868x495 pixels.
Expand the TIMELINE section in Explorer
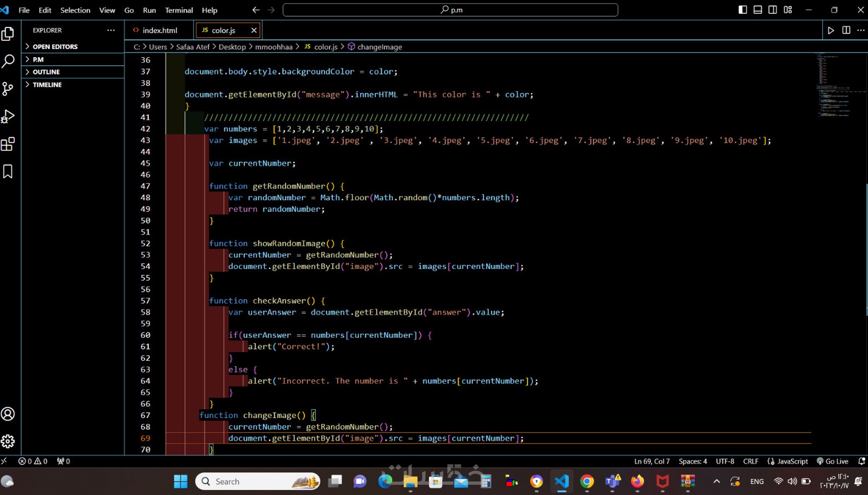48,84
